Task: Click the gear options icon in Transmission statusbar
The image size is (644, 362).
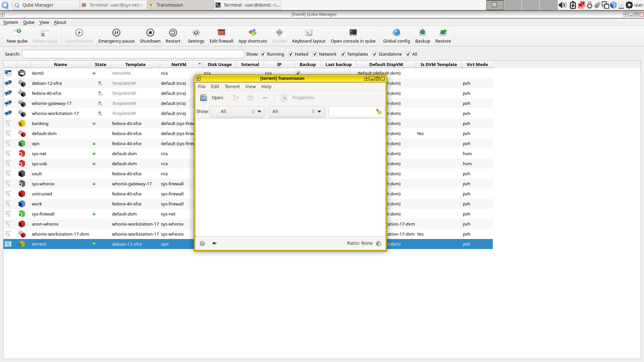Action: (202, 243)
